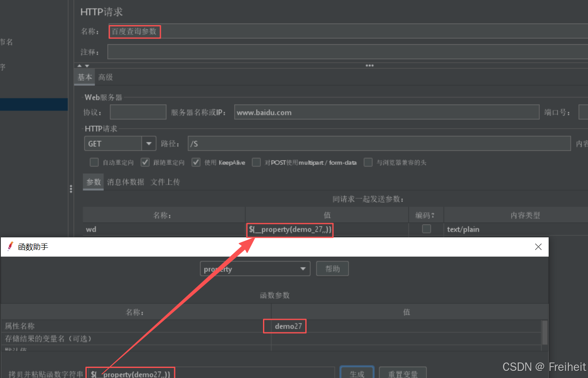The width and height of the screenshot is (588, 378).
Task: Click the three-dot divider handle at top
Action: (x=369, y=65)
